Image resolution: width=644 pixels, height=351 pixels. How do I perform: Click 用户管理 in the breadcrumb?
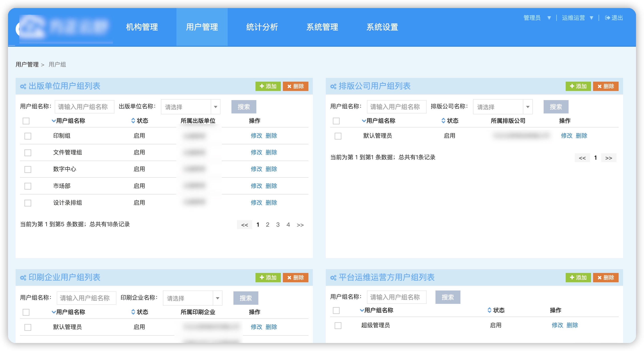(27, 65)
